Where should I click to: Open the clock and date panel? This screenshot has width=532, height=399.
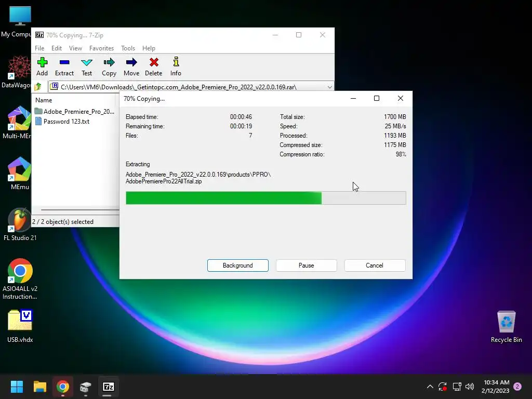coord(495,387)
